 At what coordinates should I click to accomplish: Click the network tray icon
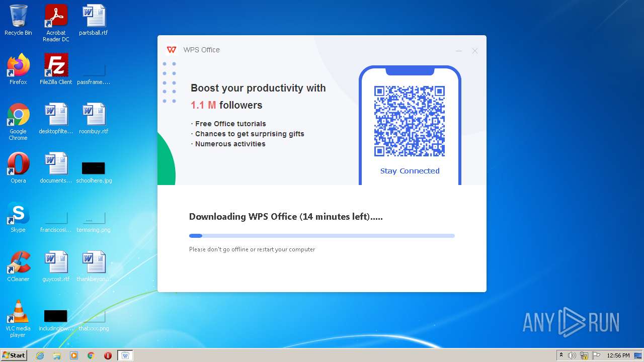(584, 355)
